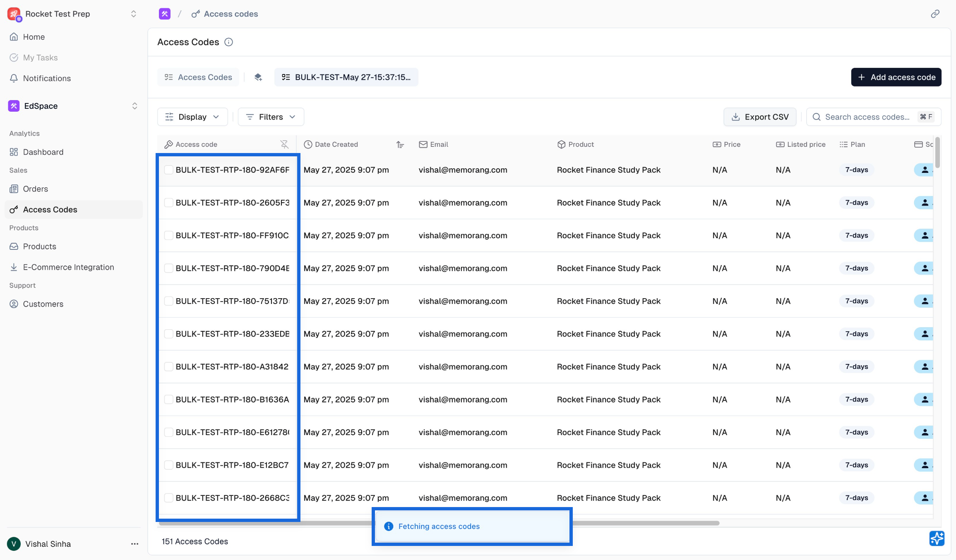Open the AI assistant sparkle button
This screenshot has height=560, width=956.
pyautogui.click(x=937, y=538)
